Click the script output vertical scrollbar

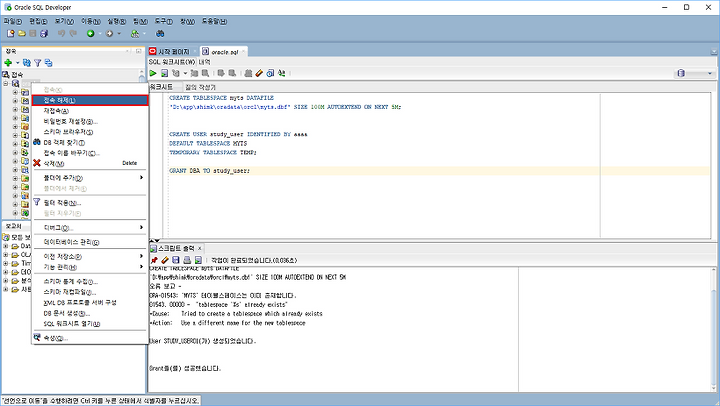pyautogui.click(x=713, y=328)
